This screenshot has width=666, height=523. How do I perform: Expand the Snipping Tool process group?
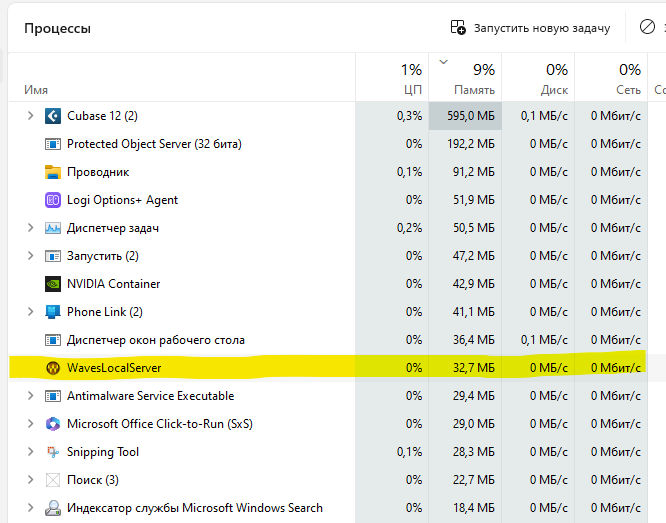click(30, 452)
